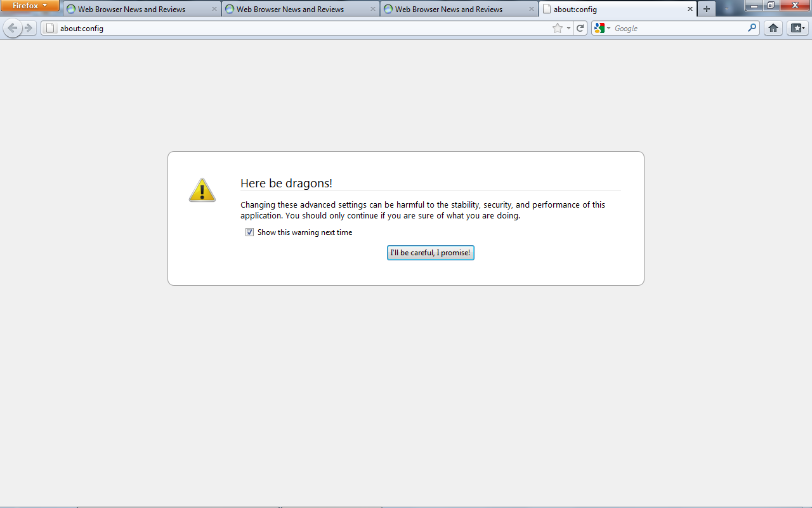Focus the Google search field

pos(679,28)
